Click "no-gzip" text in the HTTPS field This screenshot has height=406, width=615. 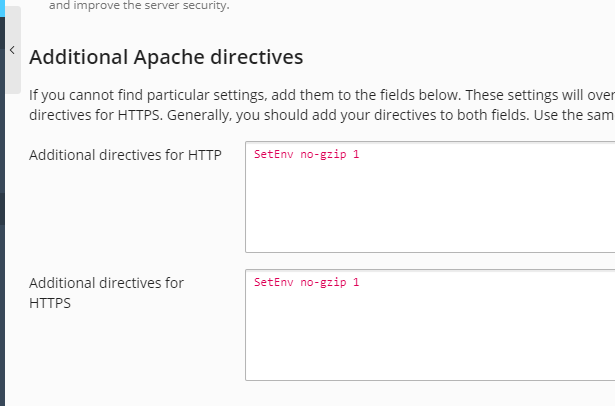coord(321,282)
